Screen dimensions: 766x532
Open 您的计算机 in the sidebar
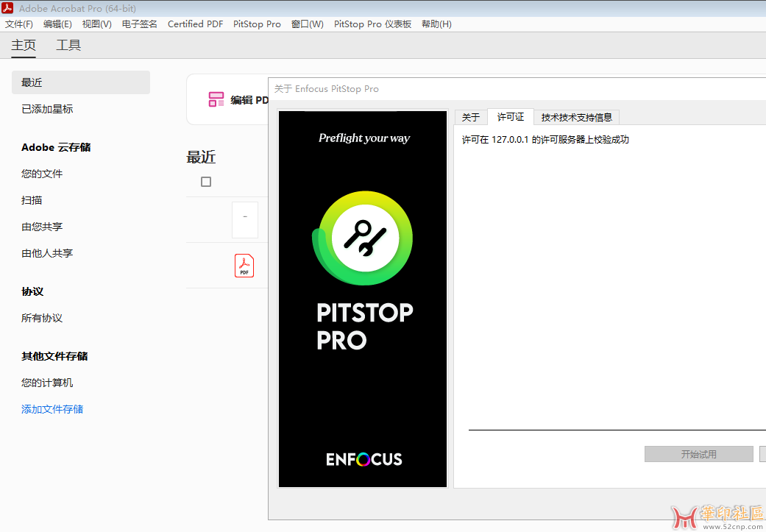tap(47, 383)
